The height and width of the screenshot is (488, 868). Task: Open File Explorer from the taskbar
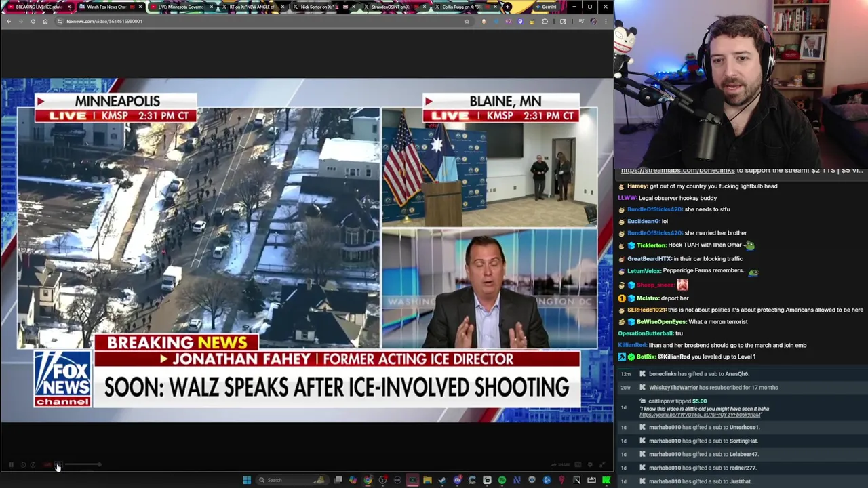point(427,480)
